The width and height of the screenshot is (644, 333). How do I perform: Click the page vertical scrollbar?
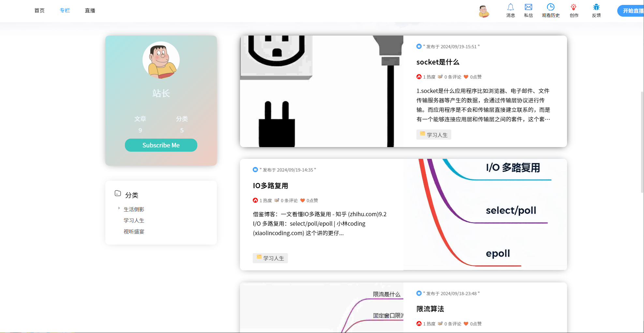pos(642,142)
